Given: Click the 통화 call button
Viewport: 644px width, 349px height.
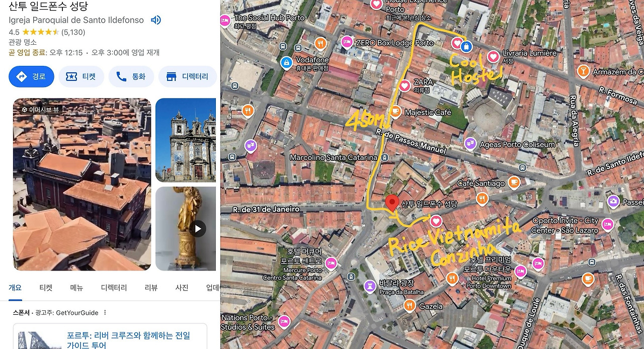Looking at the screenshot, I should tap(131, 76).
